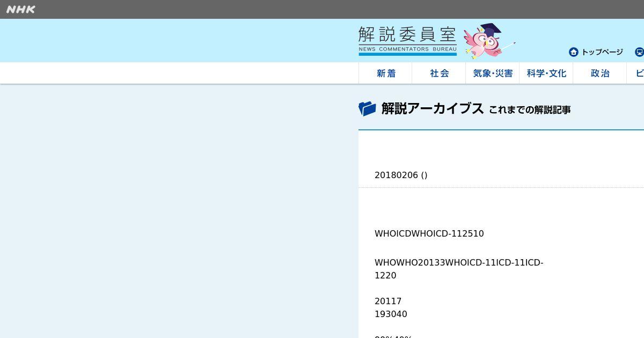Open the 気象・災害 tab

pyautogui.click(x=493, y=73)
